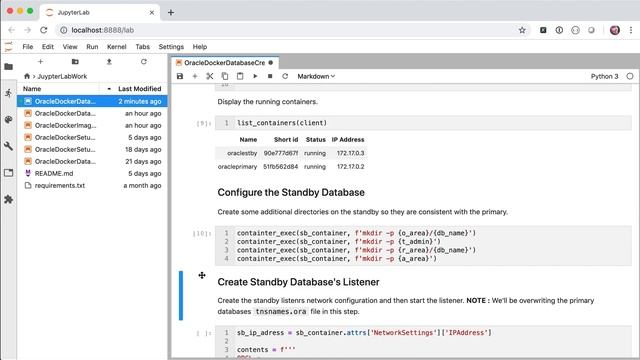Open a new browser tab
Screen dimensions: 640x360
coord(171,13)
